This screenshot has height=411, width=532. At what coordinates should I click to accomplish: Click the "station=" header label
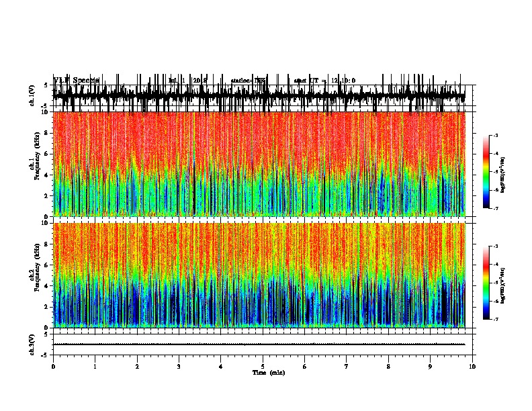pos(242,81)
